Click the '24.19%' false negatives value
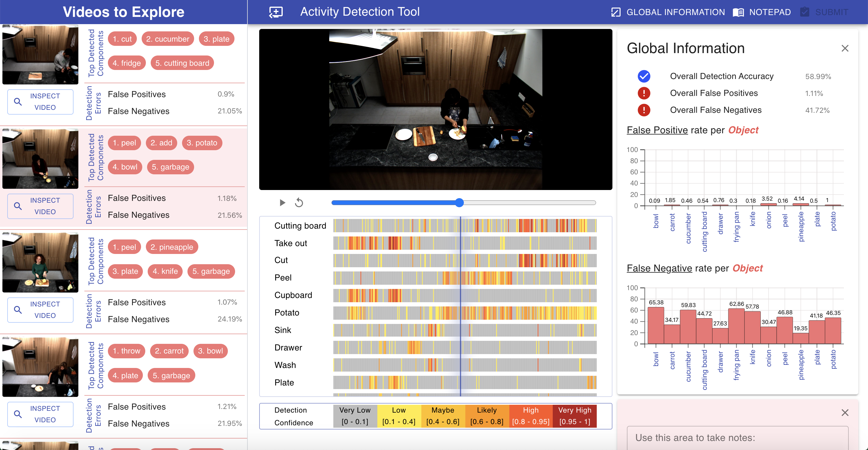 coord(229,319)
